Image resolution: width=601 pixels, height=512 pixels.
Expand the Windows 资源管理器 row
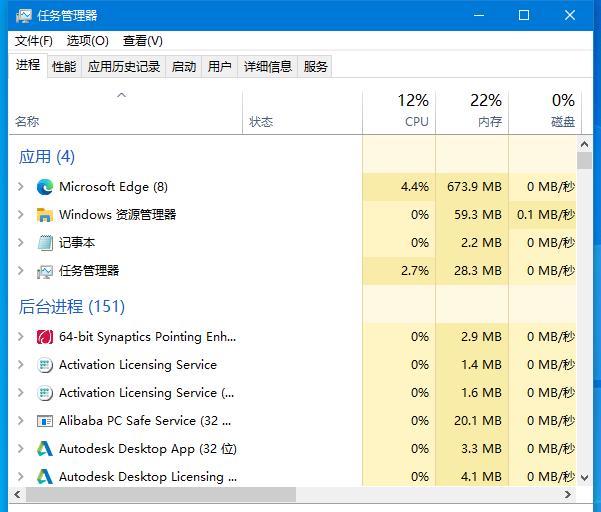[x=21, y=215]
